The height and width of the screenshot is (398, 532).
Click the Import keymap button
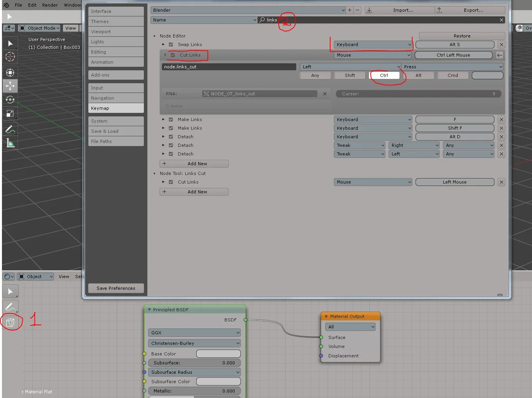coord(399,10)
